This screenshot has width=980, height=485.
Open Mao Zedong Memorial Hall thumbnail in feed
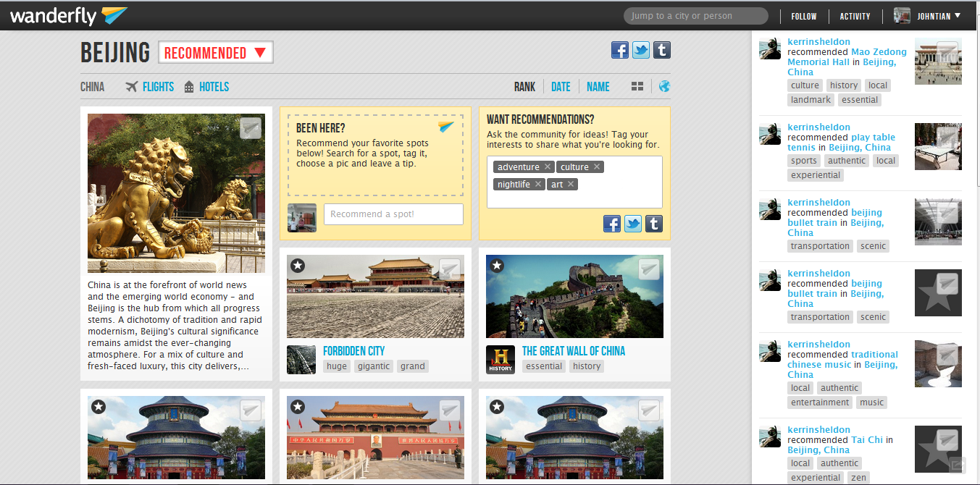pos(938,62)
